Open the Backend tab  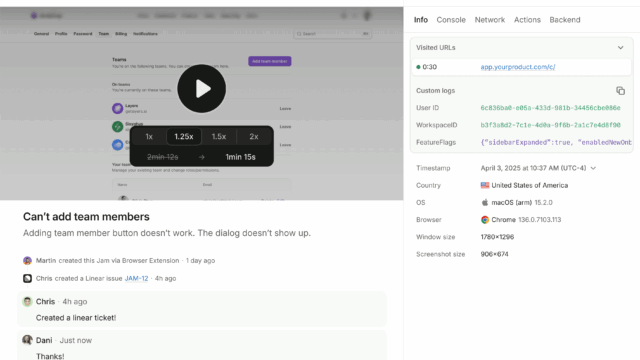click(x=565, y=20)
